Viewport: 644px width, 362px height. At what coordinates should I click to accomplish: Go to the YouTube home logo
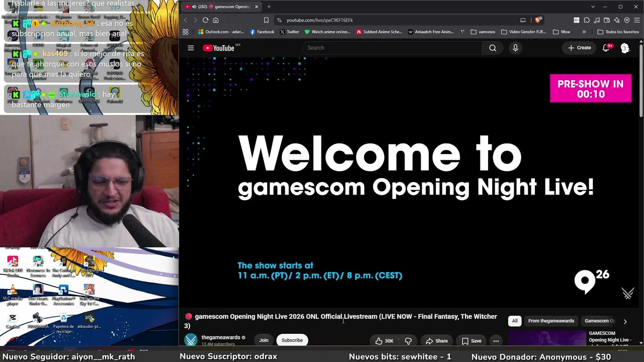(x=219, y=48)
